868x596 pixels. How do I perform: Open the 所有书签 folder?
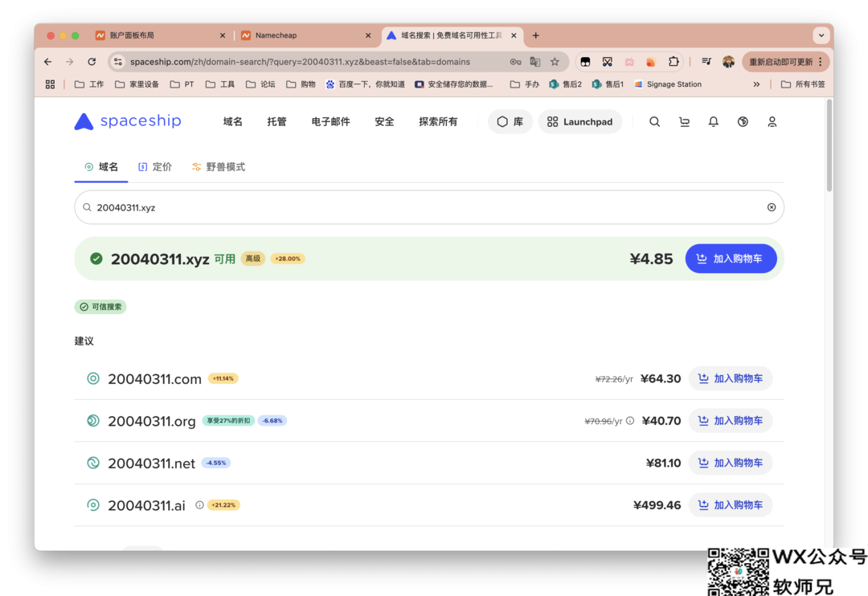coord(803,84)
